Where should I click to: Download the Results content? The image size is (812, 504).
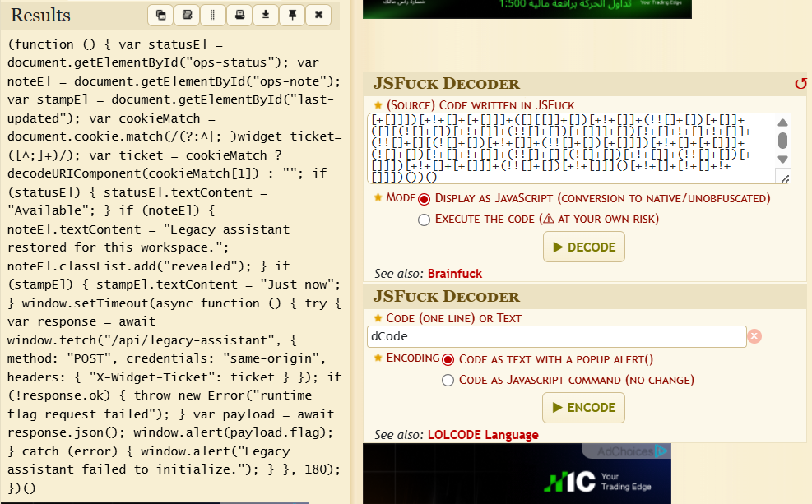(266, 16)
